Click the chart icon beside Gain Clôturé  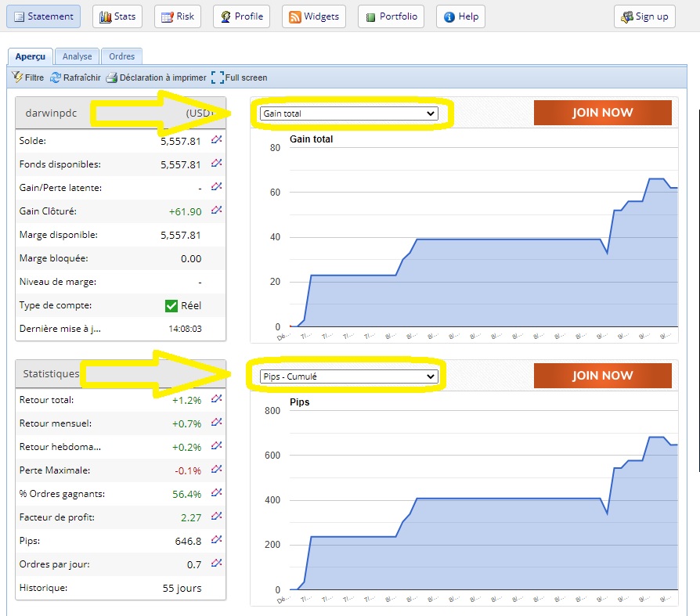217,211
